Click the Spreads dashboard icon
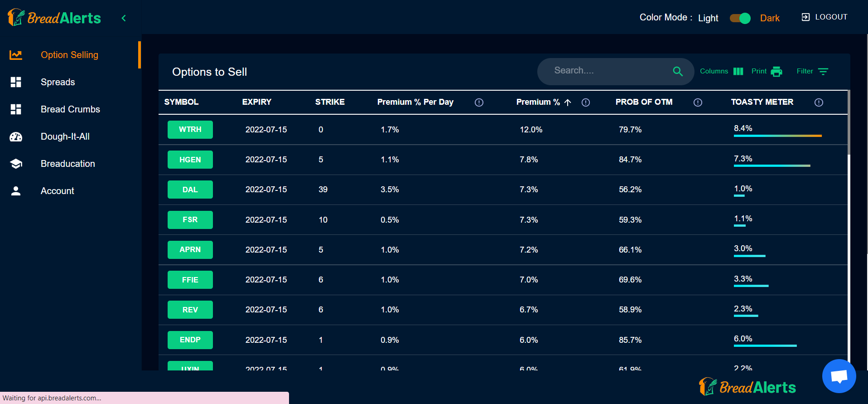868x404 pixels. pyautogui.click(x=16, y=82)
